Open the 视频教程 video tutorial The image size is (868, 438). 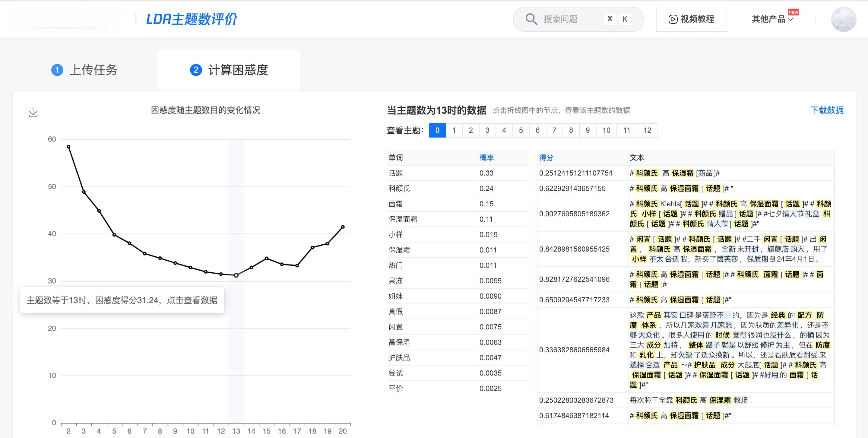691,19
